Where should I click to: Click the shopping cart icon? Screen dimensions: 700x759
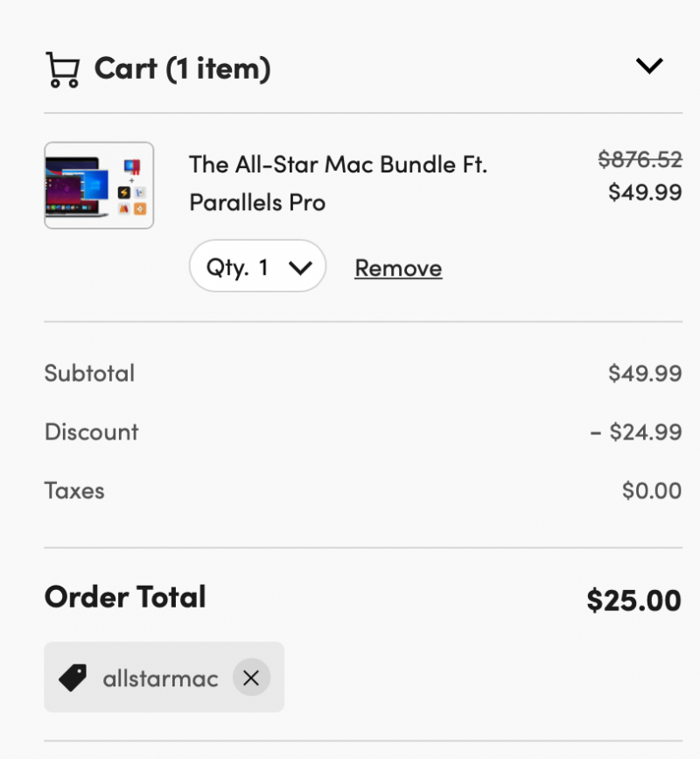tap(63, 70)
